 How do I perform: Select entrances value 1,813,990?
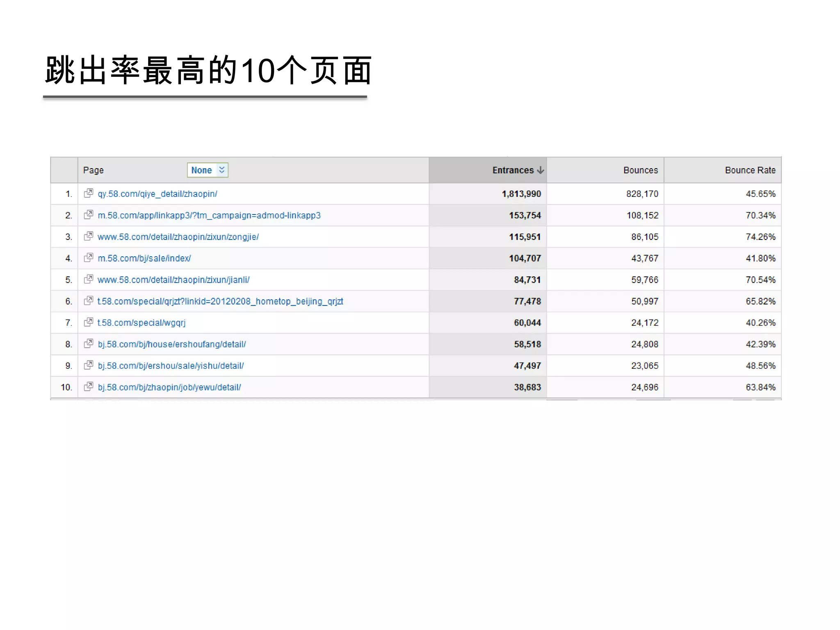(521, 194)
